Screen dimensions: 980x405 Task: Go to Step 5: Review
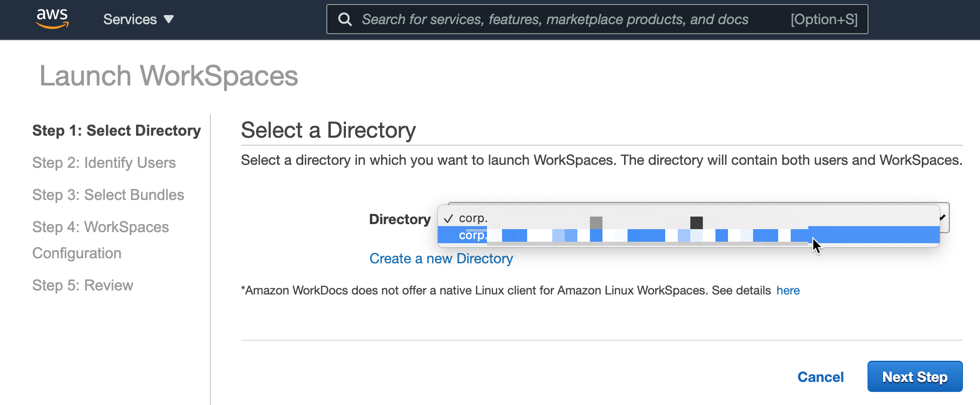(83, 285)
